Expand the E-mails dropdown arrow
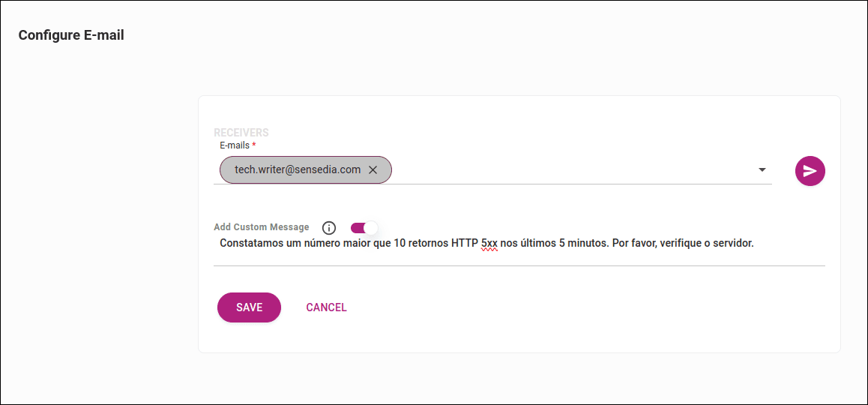Image resolution: width=868 pixels, height=405 pixels. point(762,170)
